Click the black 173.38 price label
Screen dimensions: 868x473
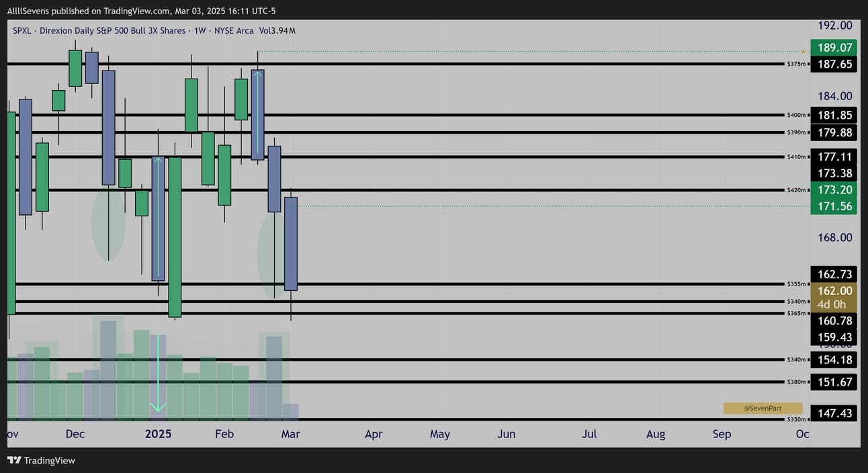tap(833, 173)
